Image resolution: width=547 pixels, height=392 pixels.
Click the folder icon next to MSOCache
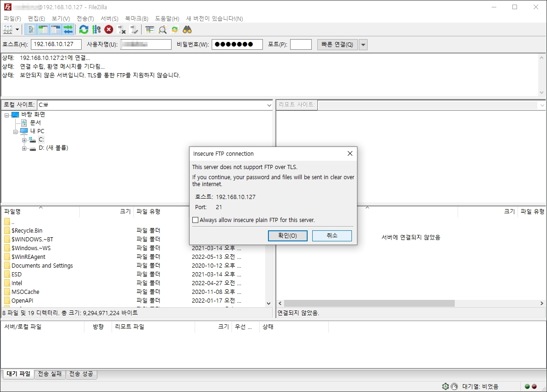7,292
